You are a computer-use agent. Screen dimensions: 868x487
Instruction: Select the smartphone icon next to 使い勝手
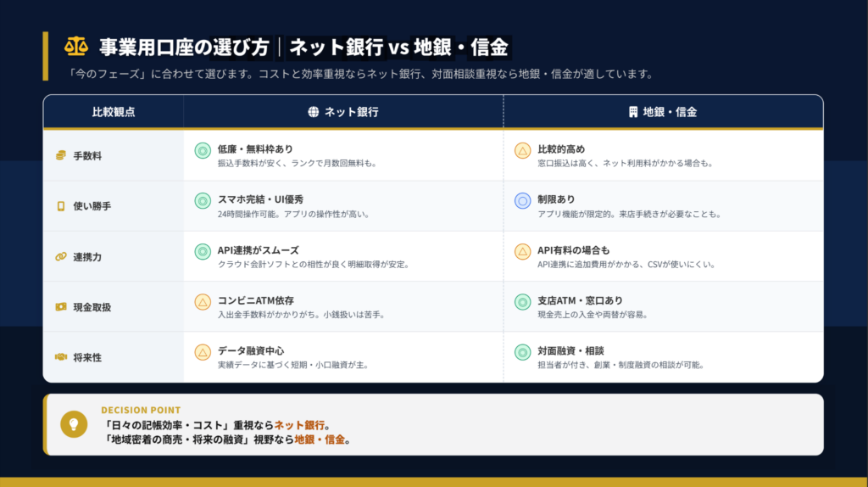tap(61, 205)
